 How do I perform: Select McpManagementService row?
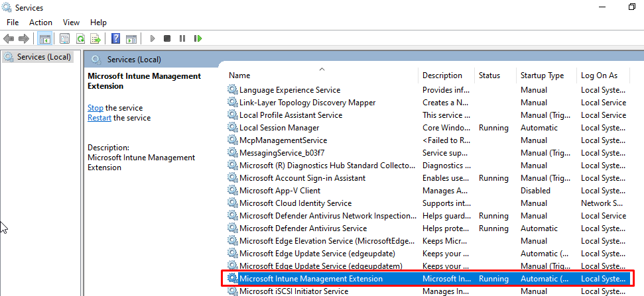(428, 140)
